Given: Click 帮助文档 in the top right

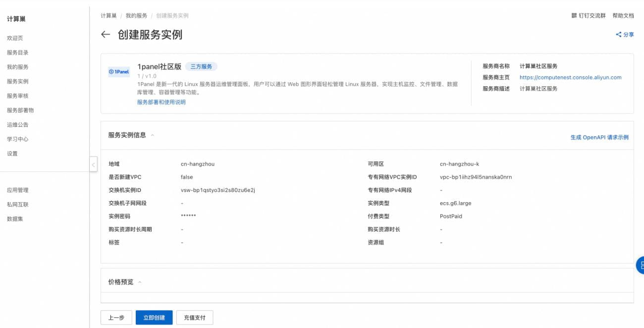Looking at the screenshot, I should pyautogui.click(x=623, y=16).
